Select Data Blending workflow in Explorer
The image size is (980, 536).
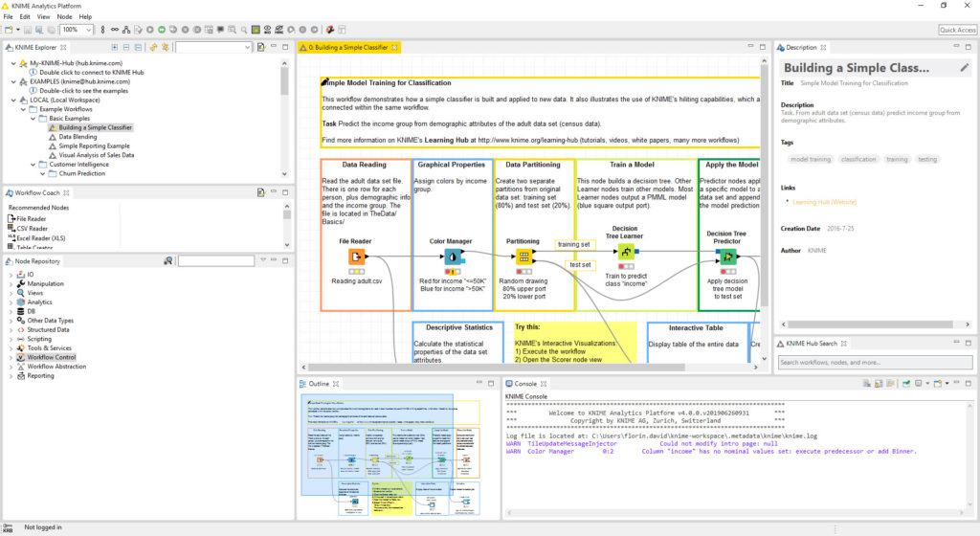point(78,136)
